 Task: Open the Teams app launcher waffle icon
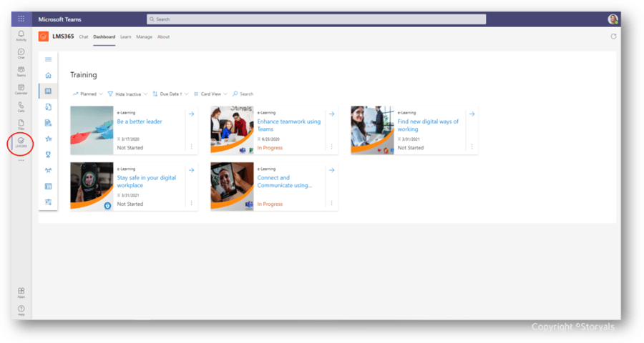coord(21,19)
